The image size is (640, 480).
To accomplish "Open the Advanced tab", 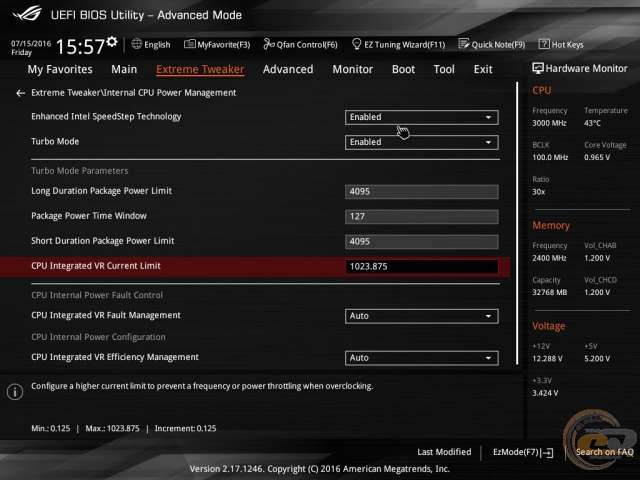I will click(x=288, y=69).
